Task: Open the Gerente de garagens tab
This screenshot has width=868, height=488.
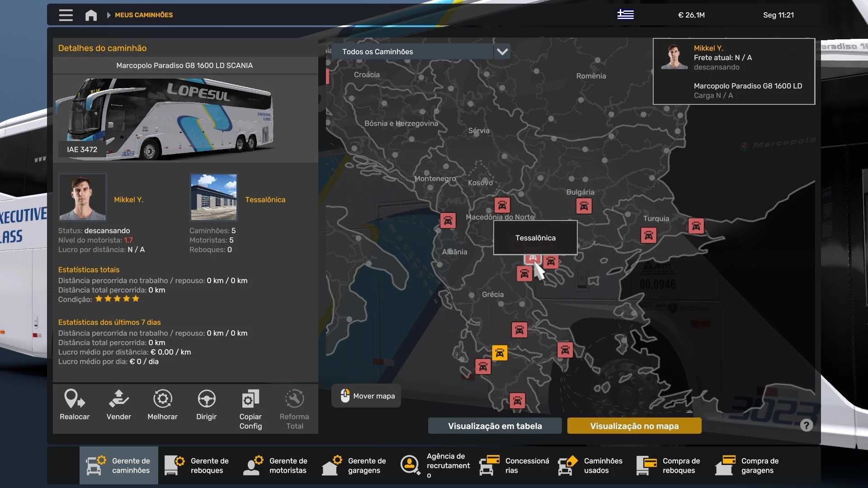Action: pos(354,465)
